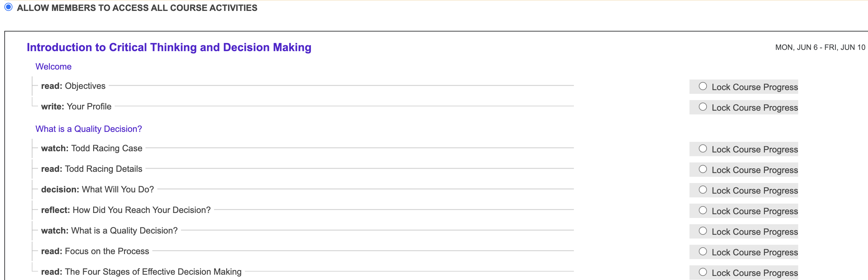Image resolution: width=868 pixels, height=280 pixels.
Task: Select 'Allow members to access all course activities' radio
Action: [x=8, y=7]
